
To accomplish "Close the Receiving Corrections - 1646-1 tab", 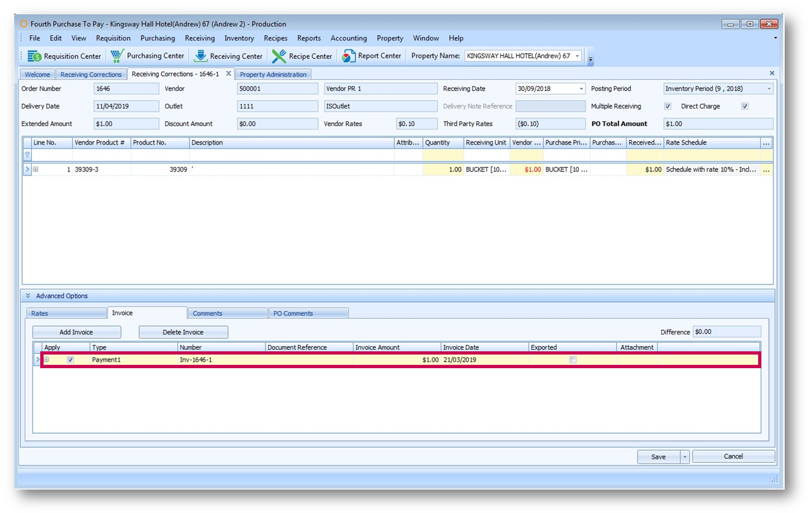I will point(228,74).
